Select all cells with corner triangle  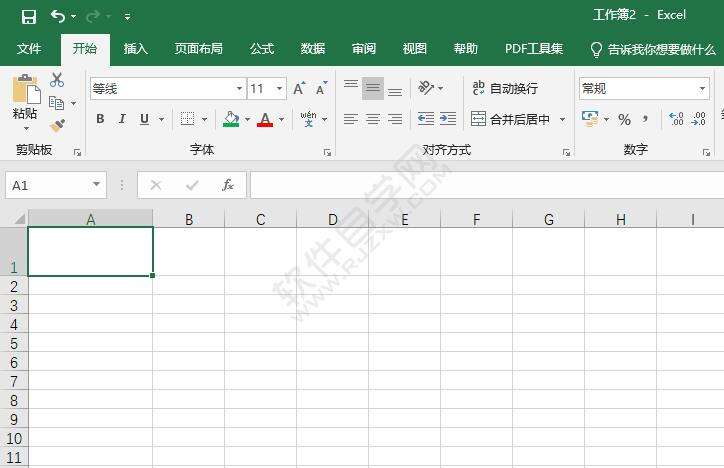click(x=18, y=218)
